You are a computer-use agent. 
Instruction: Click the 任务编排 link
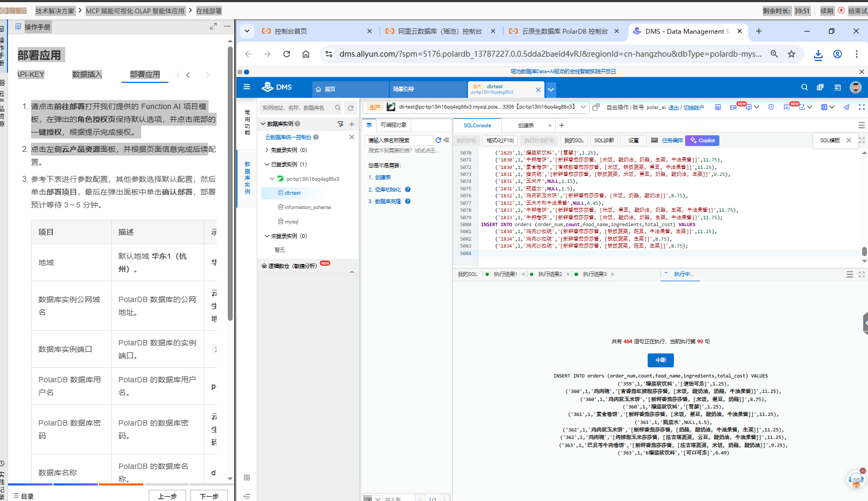(672, 141)
